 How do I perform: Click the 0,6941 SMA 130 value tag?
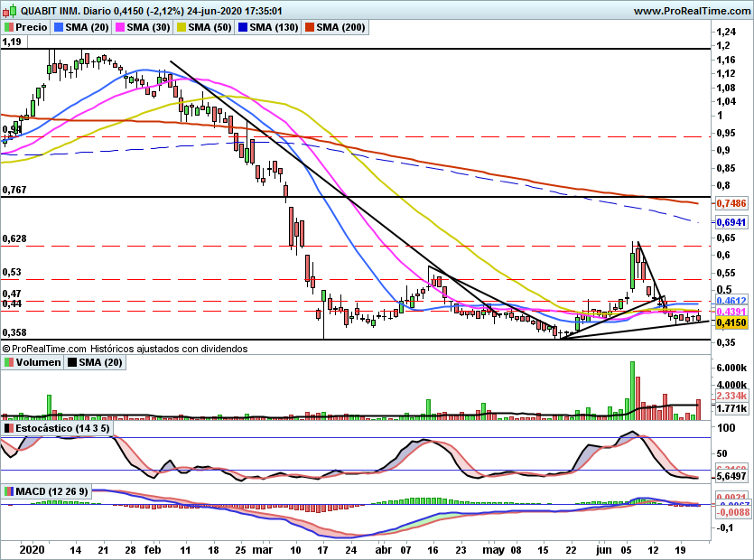731,222
